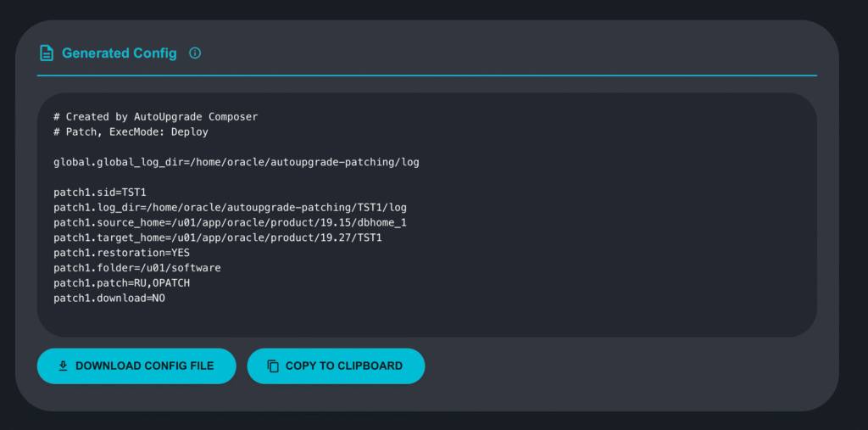The width and height of the screenshot is (868, 430).
Task: Click the patch1.download=NO line
Action: [109, 299]
